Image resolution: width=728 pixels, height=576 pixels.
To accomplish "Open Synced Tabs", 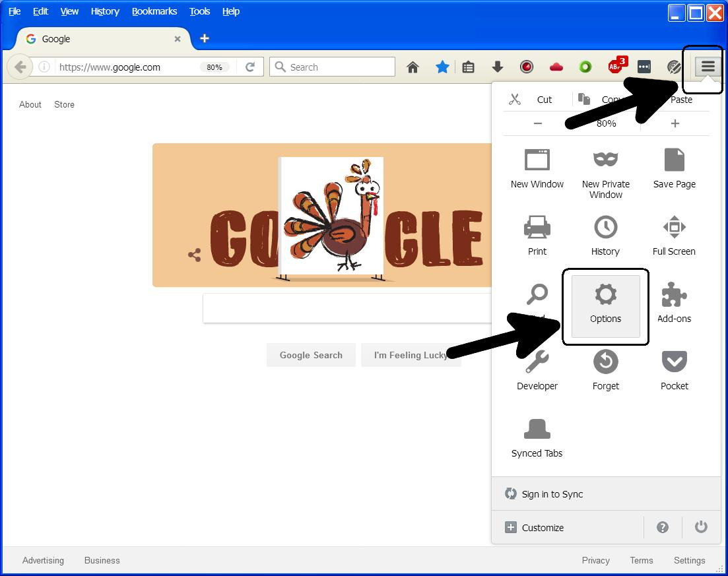I will click(537, 430).
